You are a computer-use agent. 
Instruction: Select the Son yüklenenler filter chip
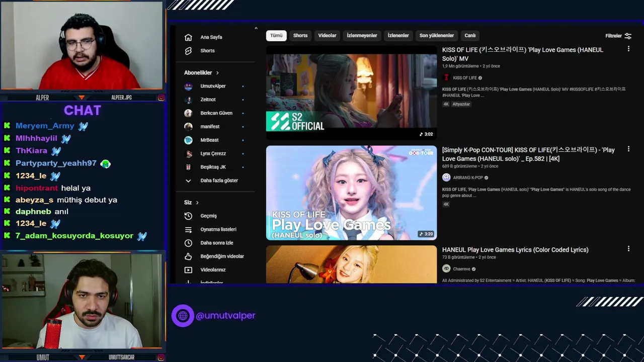click(437, 36)
